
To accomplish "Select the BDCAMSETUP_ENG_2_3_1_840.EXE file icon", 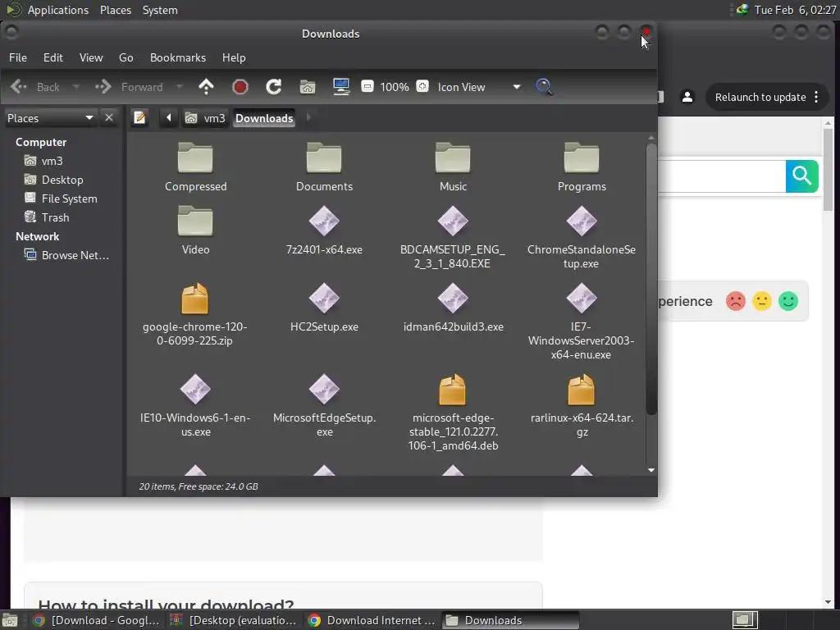I will tap(453, 221).
